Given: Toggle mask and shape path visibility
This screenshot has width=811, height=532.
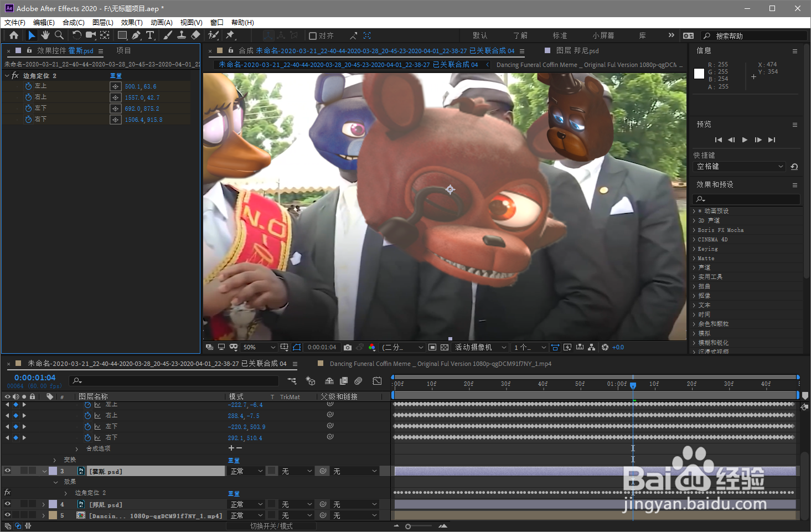Looking at the screenshot, I should coord(297,347).
